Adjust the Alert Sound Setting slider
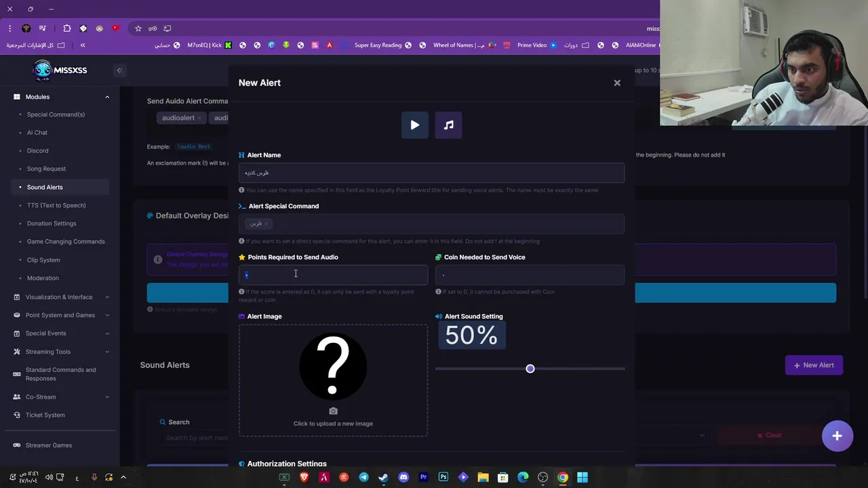868x488 pixels. 530,369
